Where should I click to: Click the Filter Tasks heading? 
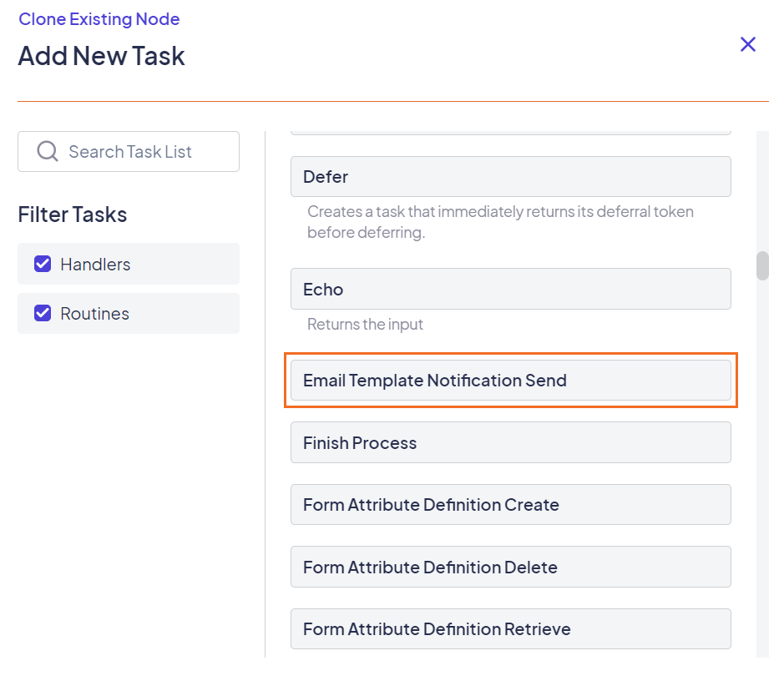[x=73, y=214]
